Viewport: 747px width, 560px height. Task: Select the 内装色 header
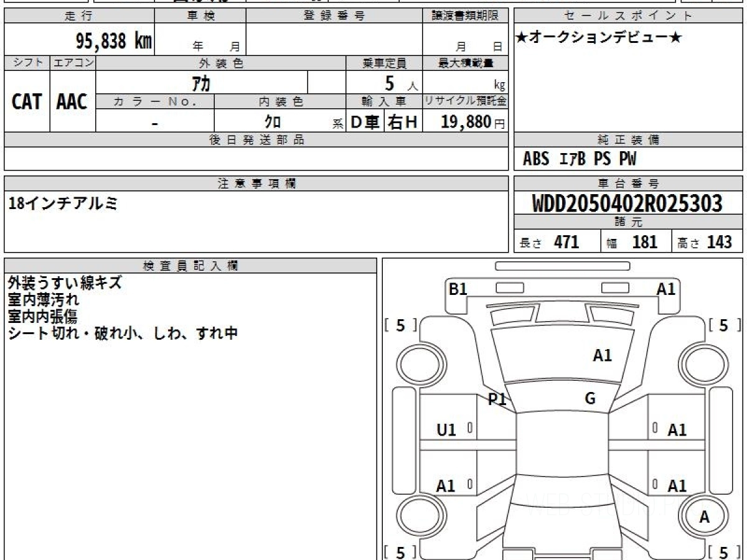280,101
